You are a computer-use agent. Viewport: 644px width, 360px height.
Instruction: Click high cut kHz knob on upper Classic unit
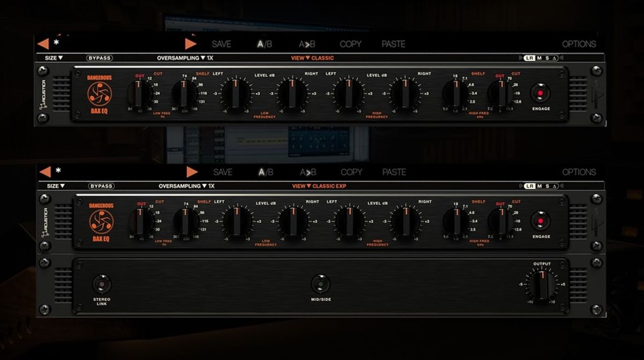(x=501, y=93)
